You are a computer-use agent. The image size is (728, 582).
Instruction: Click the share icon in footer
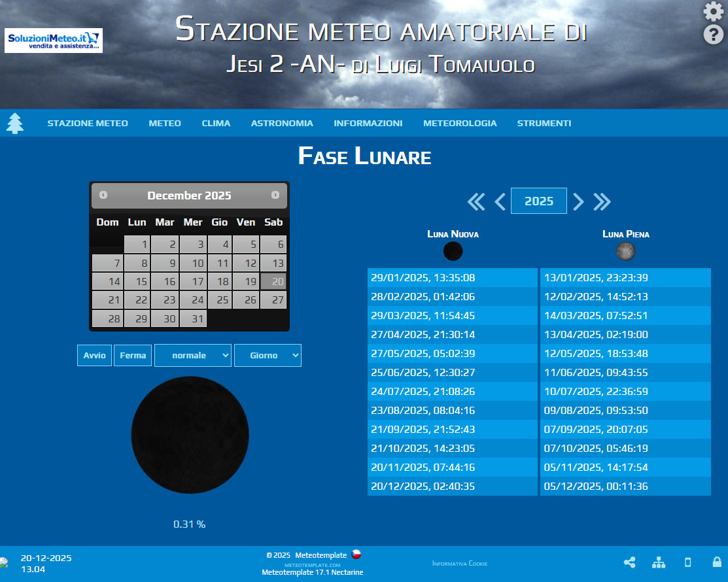click(629, 562)
